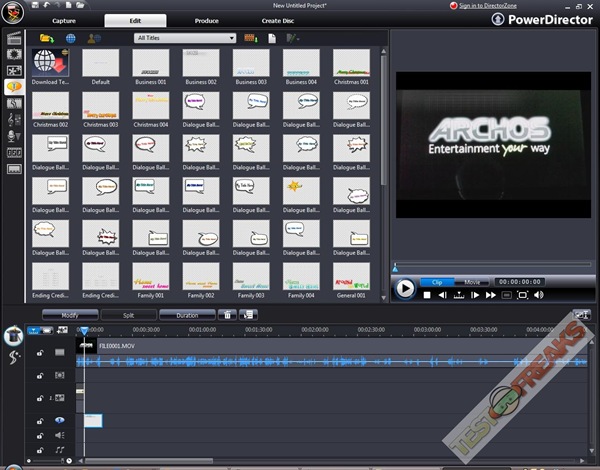Screen dimensions: 600x470
Task: Click the preview seek slider handle
Action: tap(395, 267)
